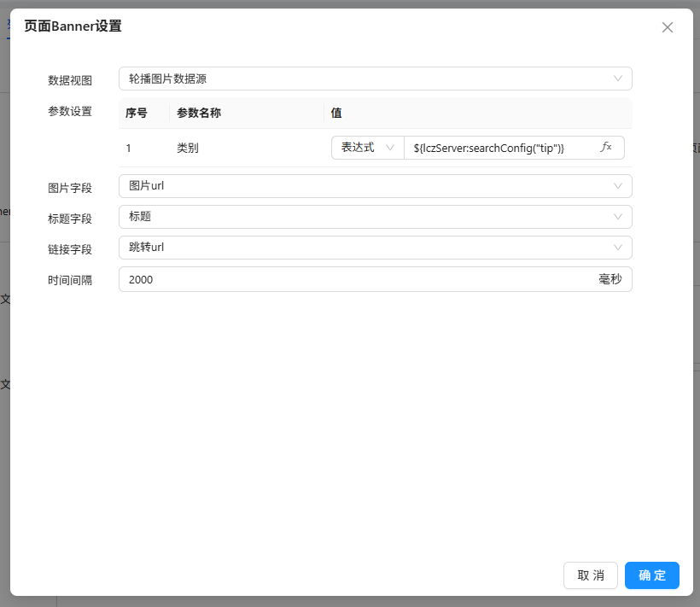Click the 图片字段 label
The width and height of the screenshot is (700, 607).
70,188
